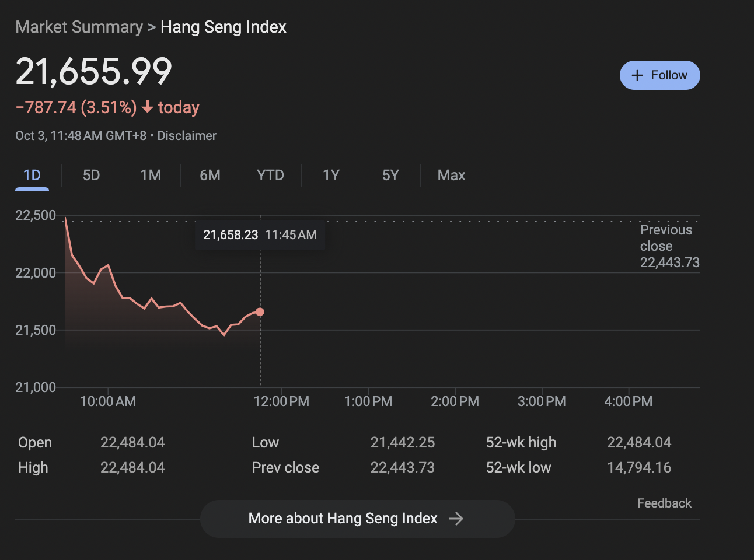Click the 10:00 AM x-axis label
This screenshot has width=754, height=560.
pos(108,401)
